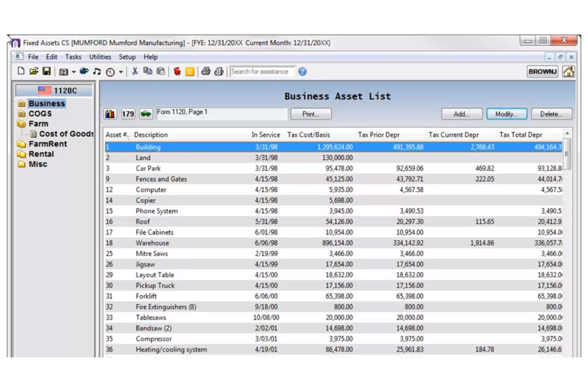The width and height of the screenshot is (588, 392).
Task: Open the Tasks menu
Action: 73,57
